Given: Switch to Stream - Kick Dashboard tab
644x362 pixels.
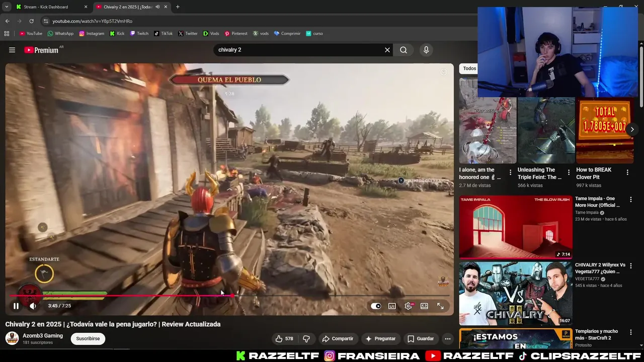Looking at the screenshot, I should [46, 7].
